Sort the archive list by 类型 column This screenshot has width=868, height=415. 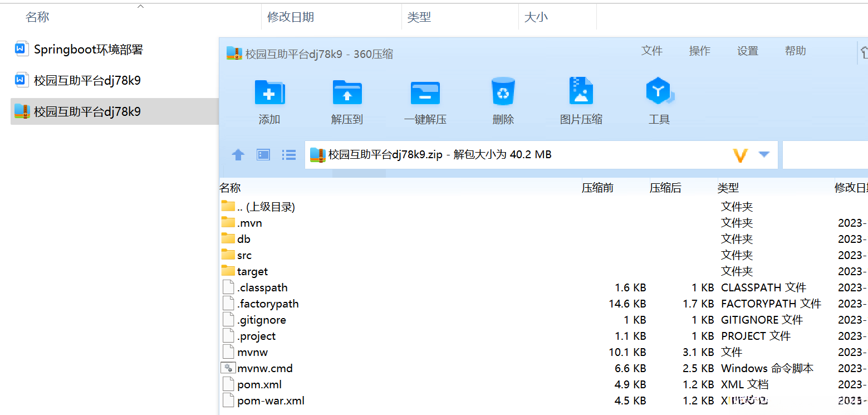728,188
